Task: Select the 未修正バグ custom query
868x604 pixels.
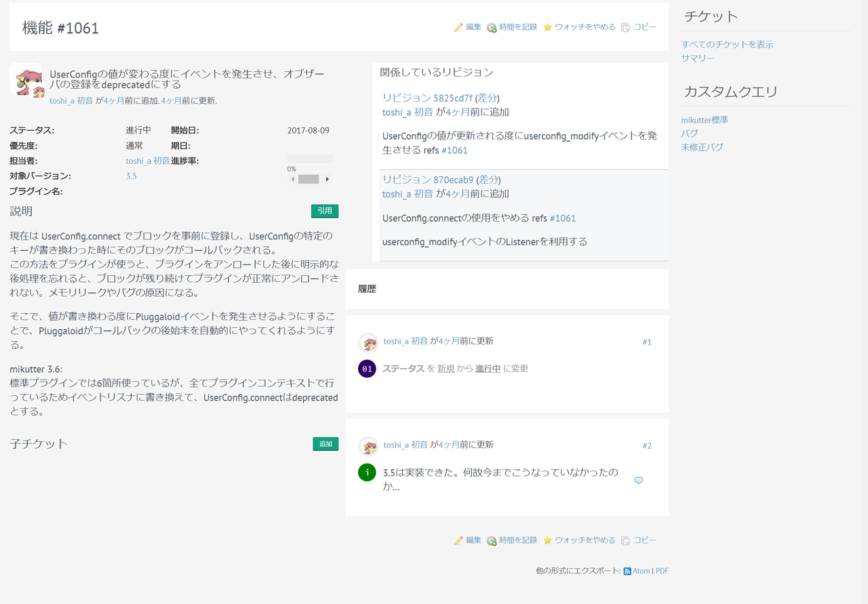Action: (x=702, y=147)
